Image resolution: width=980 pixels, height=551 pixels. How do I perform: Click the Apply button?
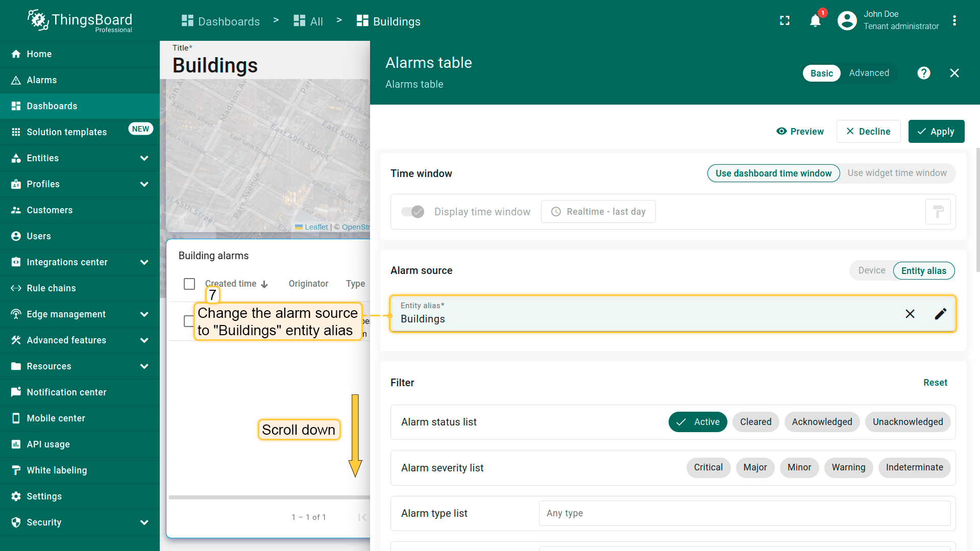[x=936, y=132]
